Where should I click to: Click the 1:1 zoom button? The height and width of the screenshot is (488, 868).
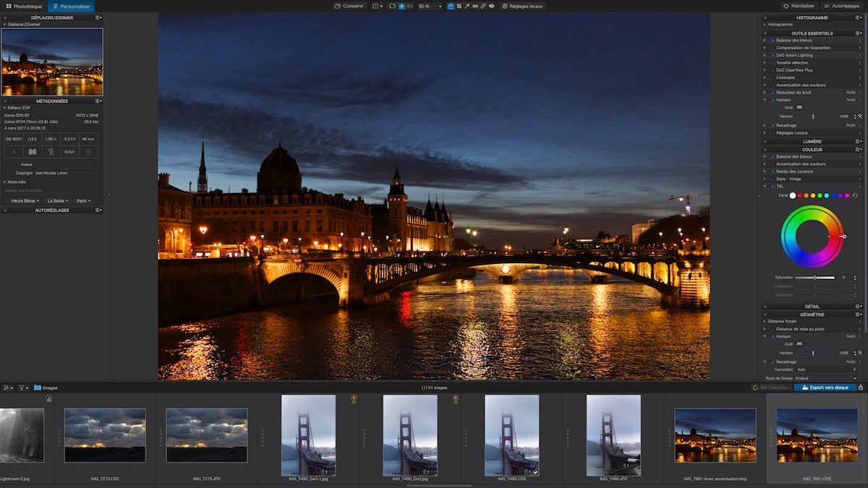click(x=409, y=6)
